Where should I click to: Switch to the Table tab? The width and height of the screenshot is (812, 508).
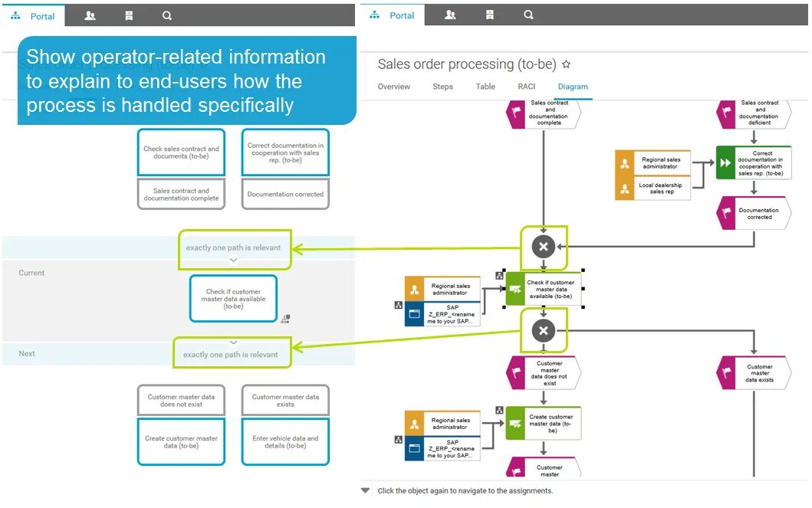click(x=485, y=87)
